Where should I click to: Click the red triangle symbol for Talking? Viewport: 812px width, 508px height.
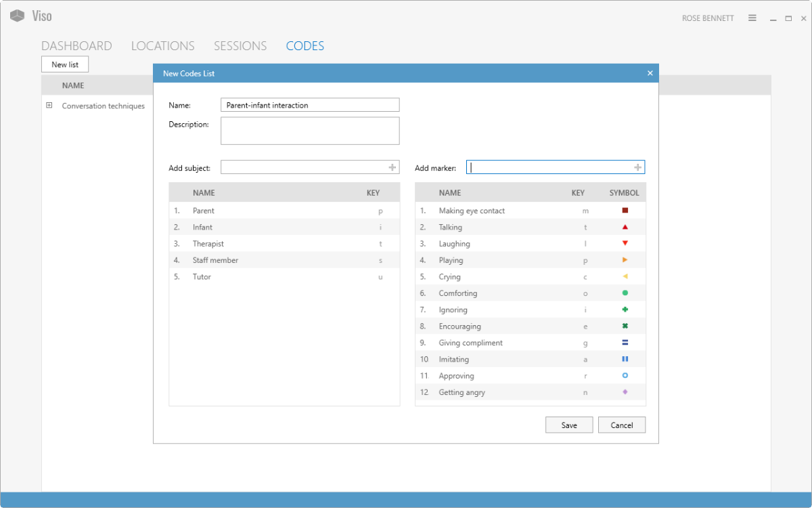(x=625, y=227)
